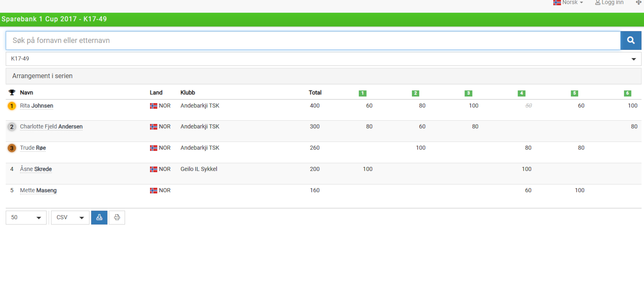The image size is (644, 281).
Task: Click the move arrows icon at top right
Action: (638, 2)
